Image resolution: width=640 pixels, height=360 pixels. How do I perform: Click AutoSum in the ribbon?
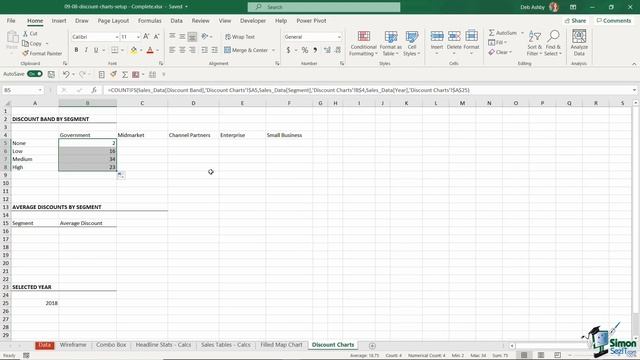coord(503,33)
